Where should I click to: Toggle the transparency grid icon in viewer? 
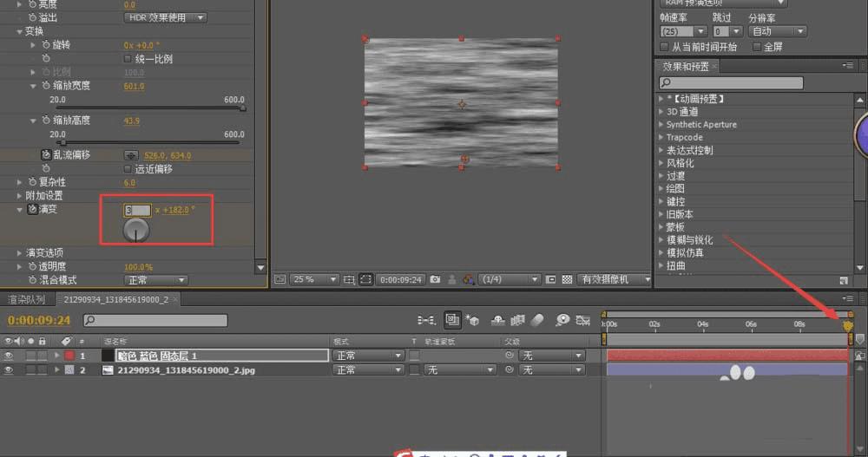567,279
